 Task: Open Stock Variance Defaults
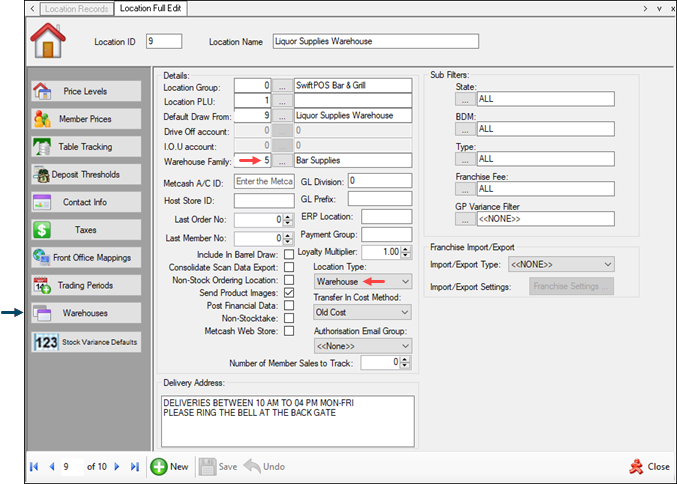pyautogui.click(x=86, y=342)
